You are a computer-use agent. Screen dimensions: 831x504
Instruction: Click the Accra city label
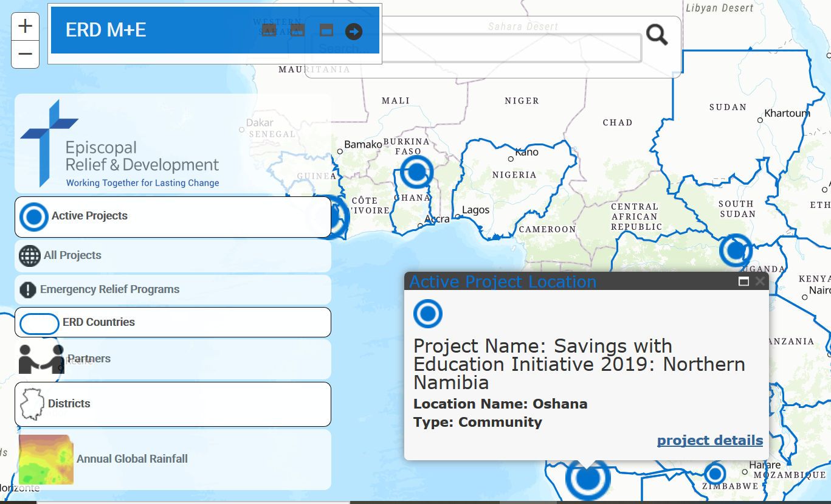tap(437, 219)
